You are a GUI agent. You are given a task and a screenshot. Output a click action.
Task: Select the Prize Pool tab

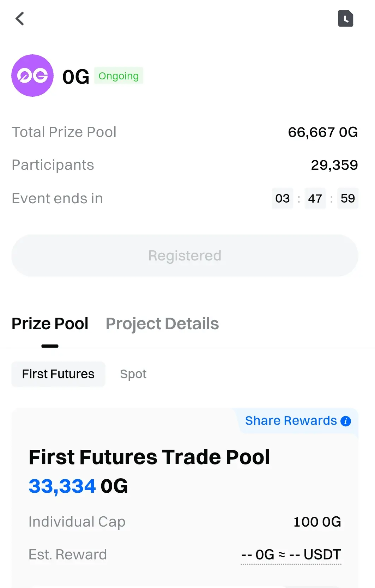click(x=50, y=324)
